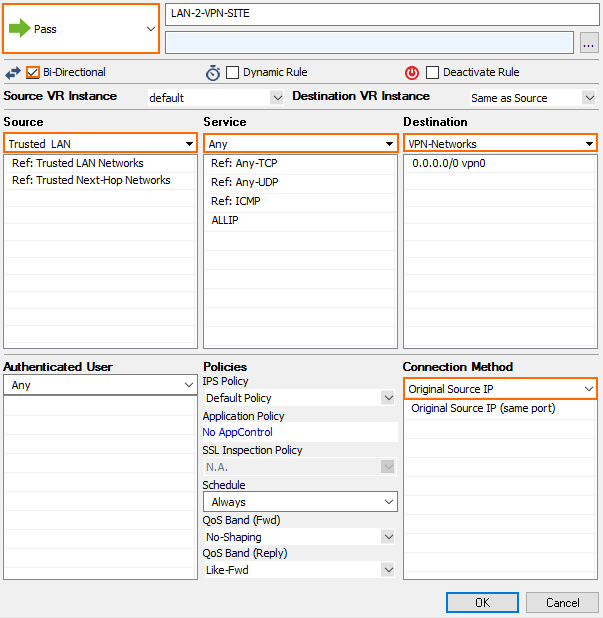This screenshot has width=603, height=618.
Task: Open the Connection Method dropdown
Action: [x=500, y=389]
